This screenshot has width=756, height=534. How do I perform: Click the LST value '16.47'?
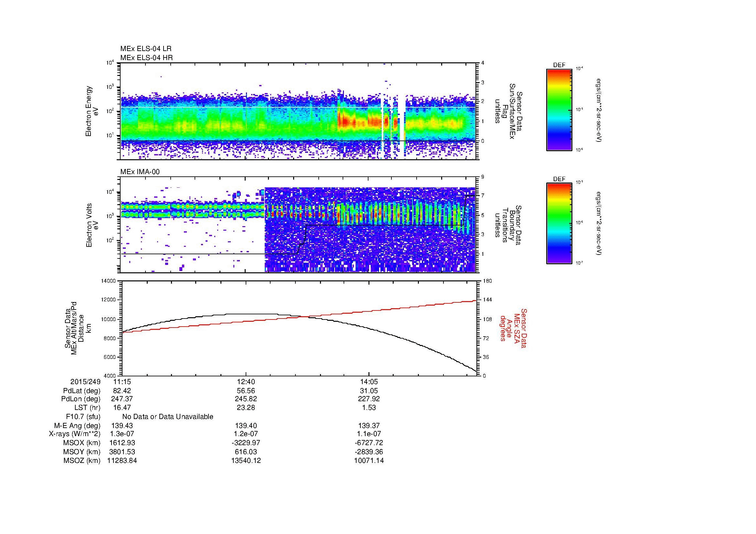coord(122,408)
